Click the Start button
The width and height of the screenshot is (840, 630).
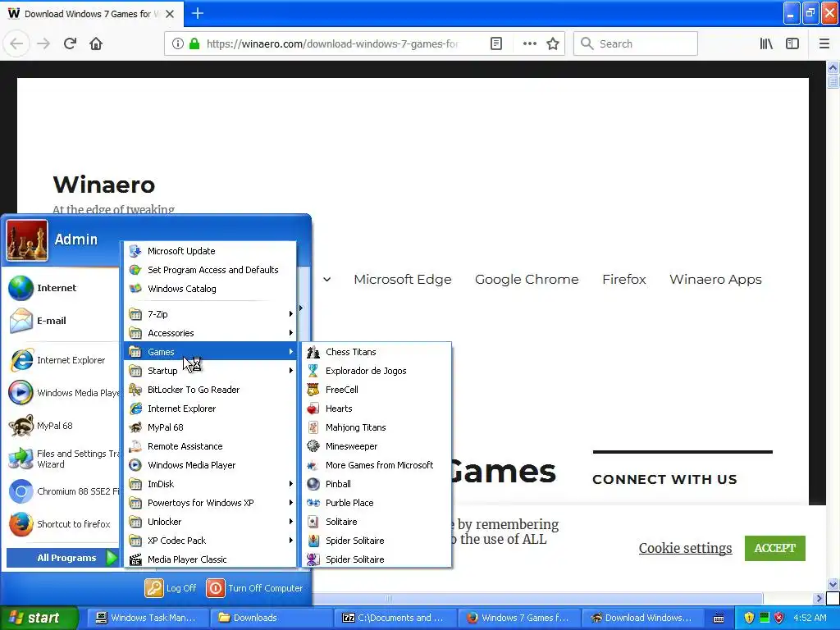pos(39,618)
